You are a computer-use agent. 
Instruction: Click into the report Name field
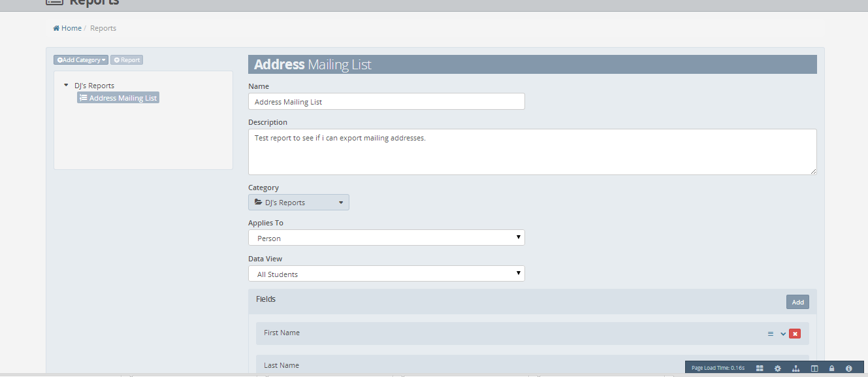point(386,101)
